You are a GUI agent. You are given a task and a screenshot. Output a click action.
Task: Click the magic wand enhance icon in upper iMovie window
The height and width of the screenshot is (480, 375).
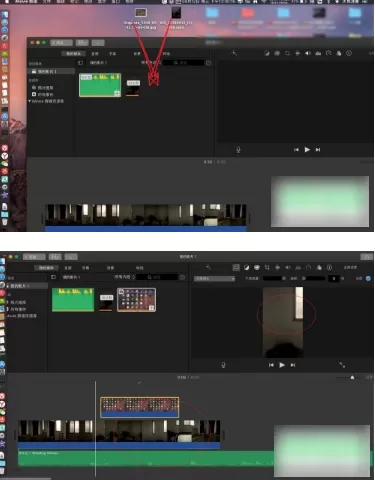point(234,53)
